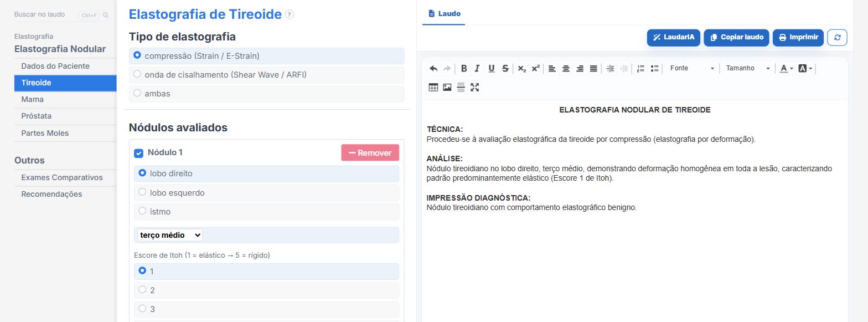The image size is (868, 322).
Task: Click the Imprimir button
Action: pos(798,37)
